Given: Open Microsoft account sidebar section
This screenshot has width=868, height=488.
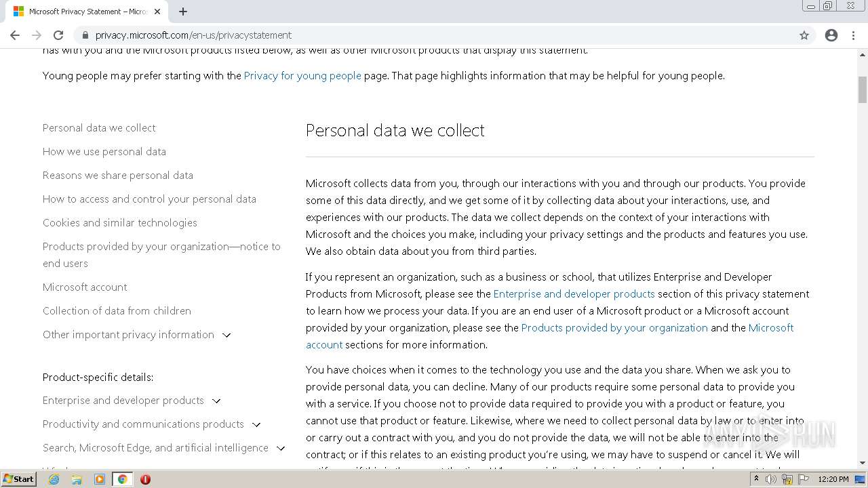Looking at the screenshot, I should (x=85, y=287).
